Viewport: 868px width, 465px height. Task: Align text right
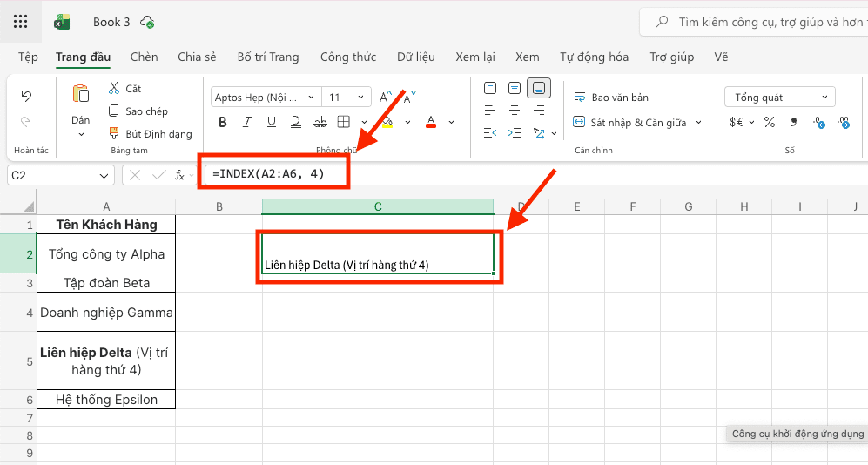(539, 111)
